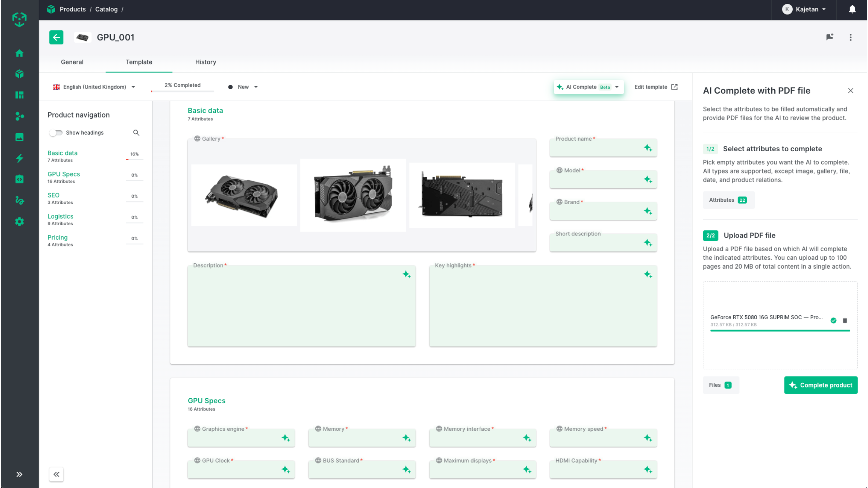Open the three-dot more options menu
This screenshot has height=488, width=868.
[850, 37]
